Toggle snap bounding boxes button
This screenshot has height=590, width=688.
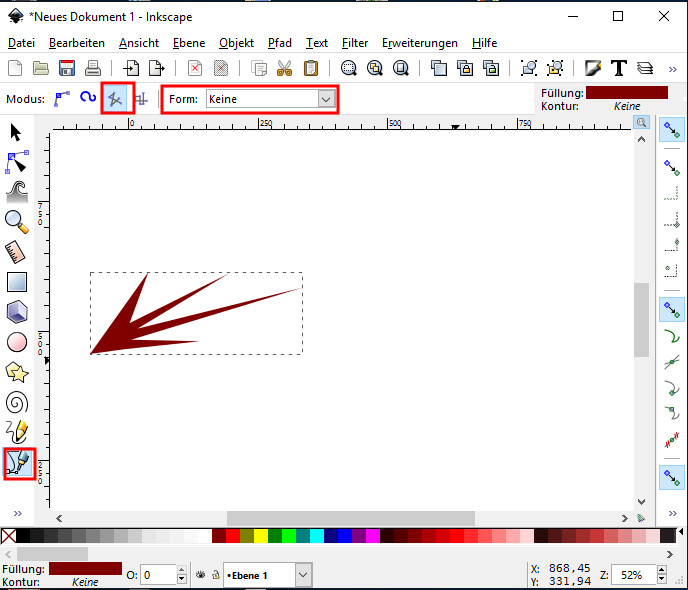pyautogui.click(x=672, y=167)
